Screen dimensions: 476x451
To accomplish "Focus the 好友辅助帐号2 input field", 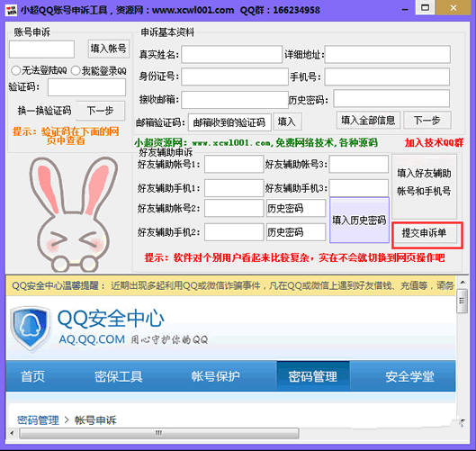I will [x=234, y=208].
